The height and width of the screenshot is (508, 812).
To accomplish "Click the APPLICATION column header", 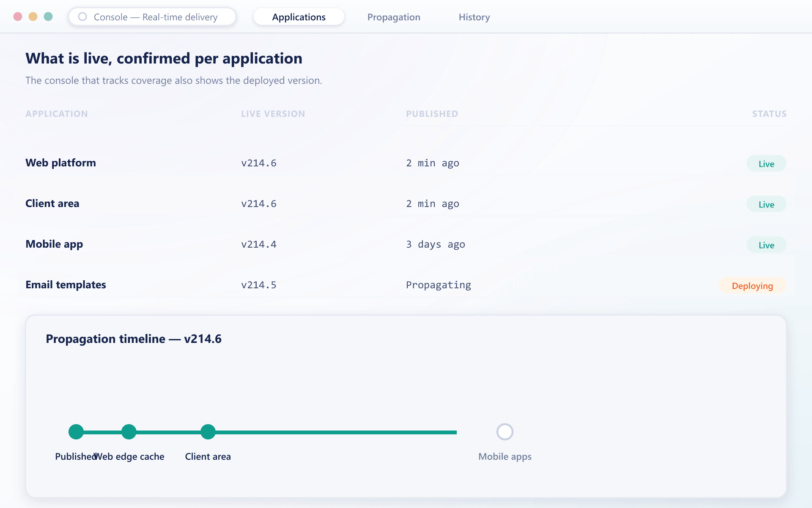I will point(57,114).
